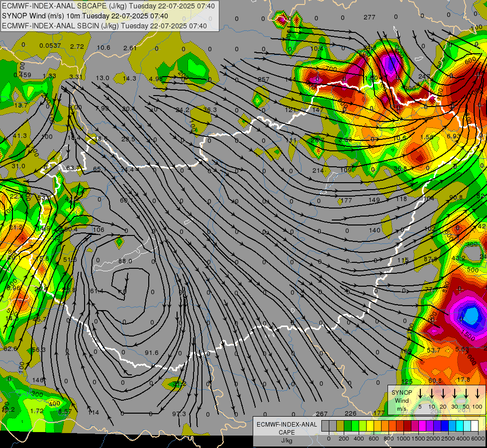Select the wind legend arrow for 30 m/s
487x448 pixels.
455,393
